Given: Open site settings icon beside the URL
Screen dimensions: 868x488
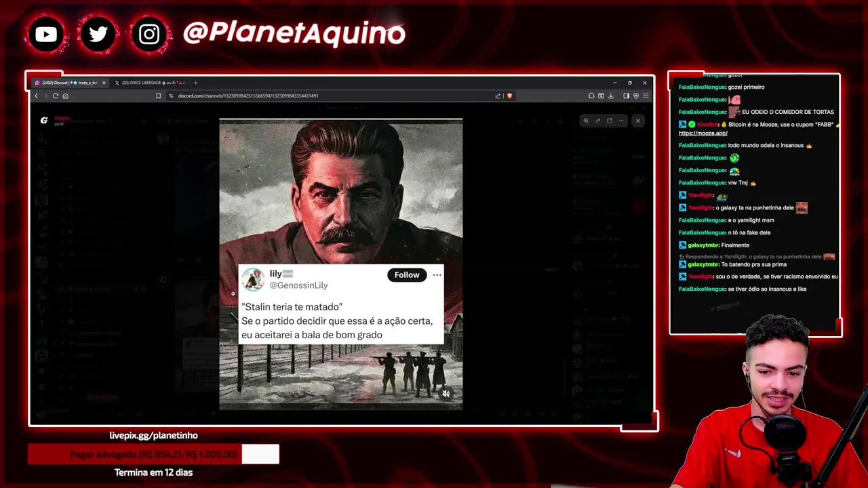Looking at the screenshot, I should [171, 96].
